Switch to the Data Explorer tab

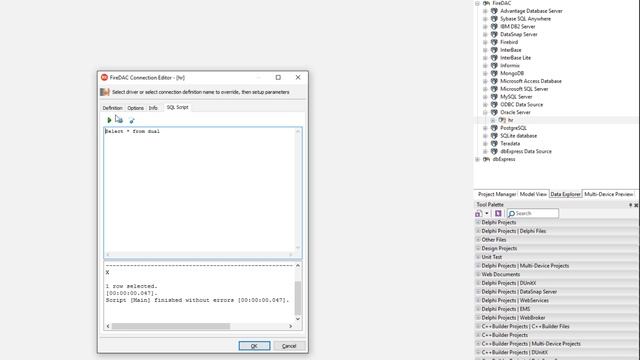pyautogui.click(x=565, y=194)
